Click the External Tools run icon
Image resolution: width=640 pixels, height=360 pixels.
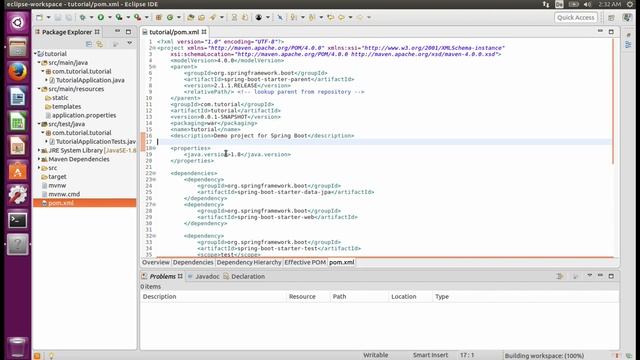[x=138, y=18]
